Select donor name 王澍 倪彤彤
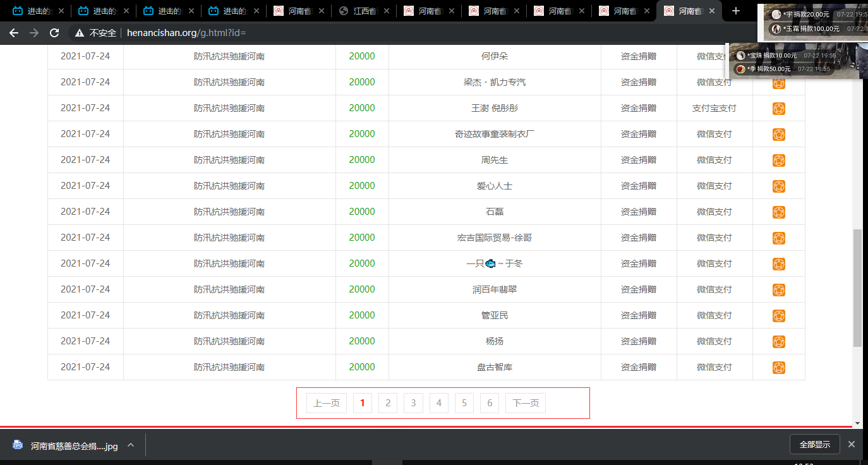868x465 pixels. pyautogui.click(x=495, y=108)
